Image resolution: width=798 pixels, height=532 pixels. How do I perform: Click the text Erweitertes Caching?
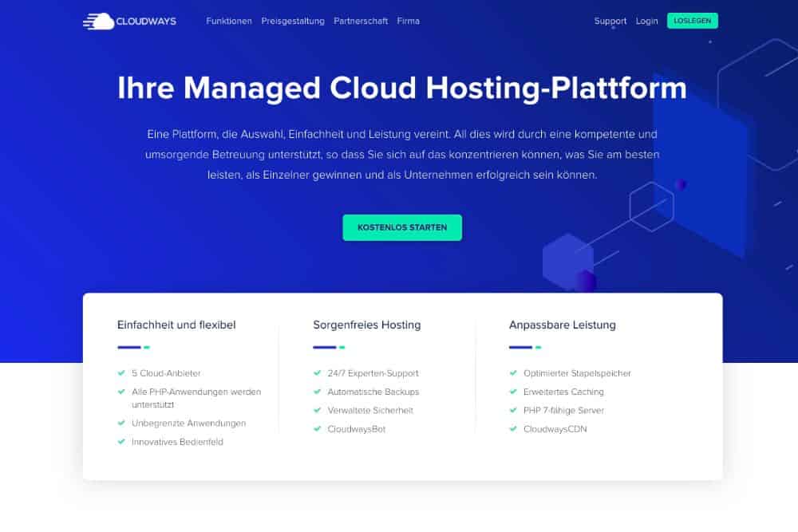point(563,392)
